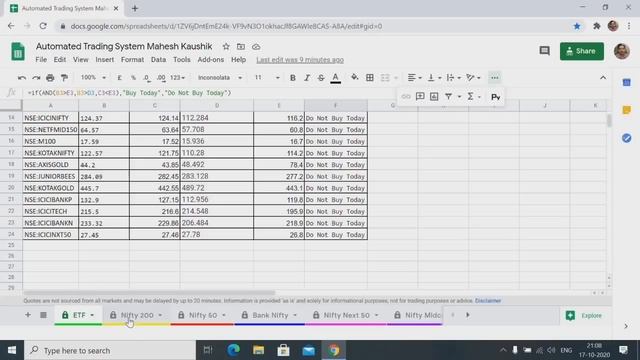Open the ETF tab dropdown arrow
This screenshot has height=360, width=640.
pyautogui.click(x=92, y=315)
